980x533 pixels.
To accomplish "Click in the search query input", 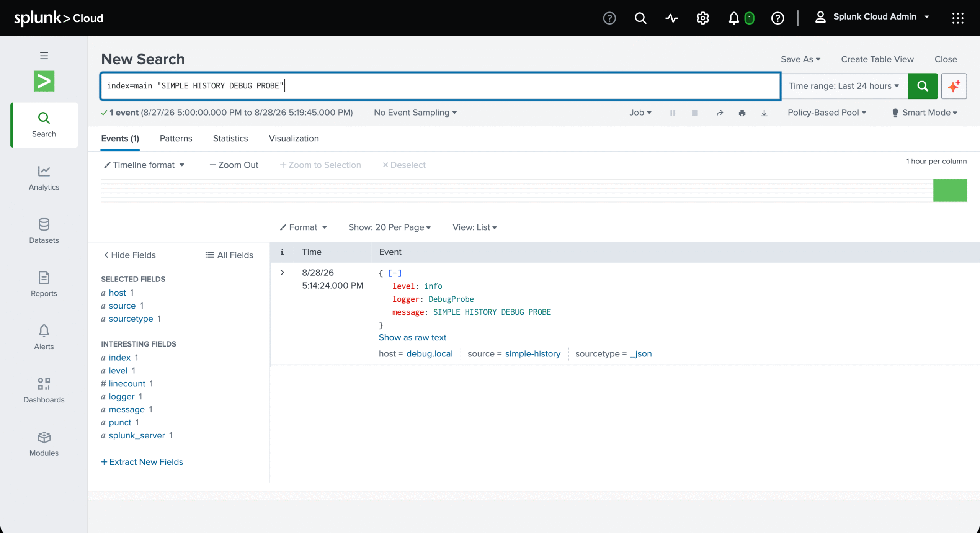I will click(440, 86).
